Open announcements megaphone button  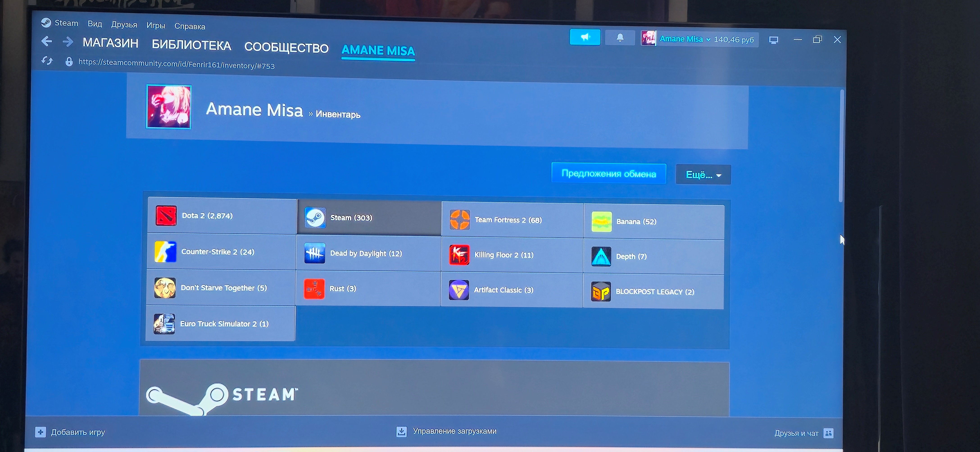pos(585,37)
